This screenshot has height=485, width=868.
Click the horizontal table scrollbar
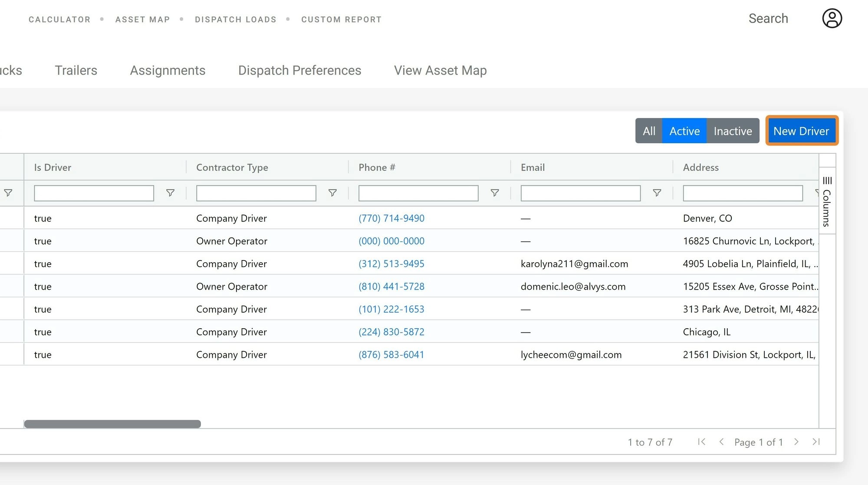coord(112,424)
